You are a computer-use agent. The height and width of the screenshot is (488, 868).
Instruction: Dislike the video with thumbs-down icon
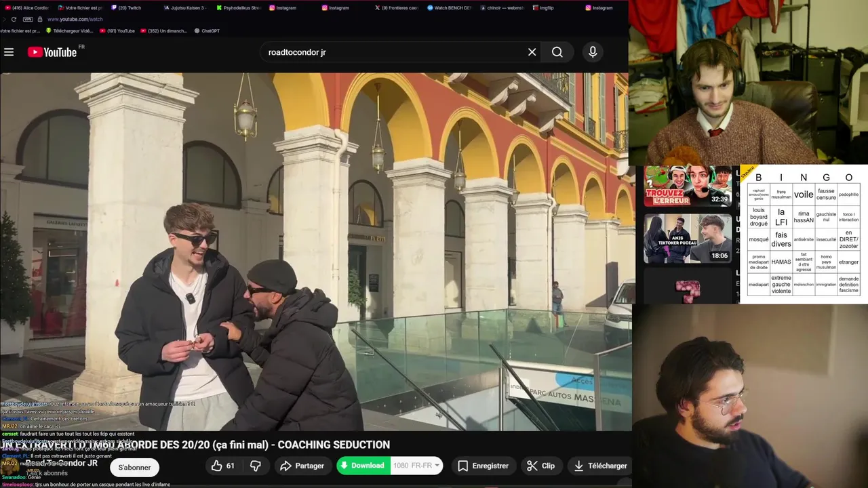(256, 466)
